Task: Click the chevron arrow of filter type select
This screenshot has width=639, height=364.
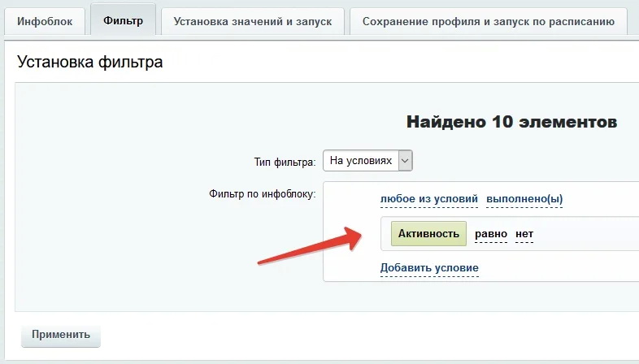Action: point(406,161)
